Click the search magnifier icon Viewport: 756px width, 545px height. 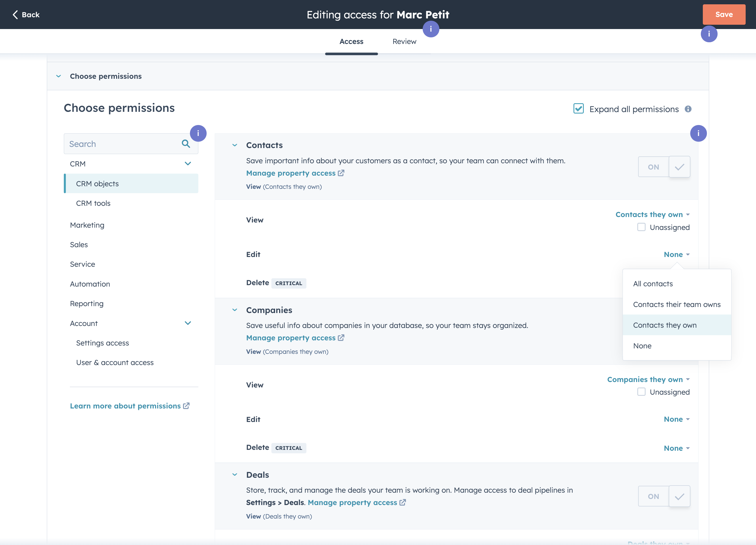(186, 144)
